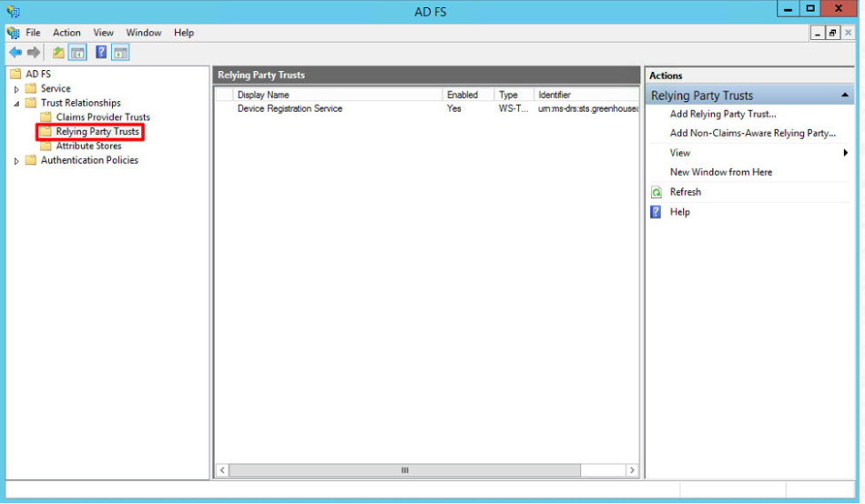The height and width of the screenshot is (504, 865).
Task: Open the Help toolbar question mark icon
Action: (101, 53)
